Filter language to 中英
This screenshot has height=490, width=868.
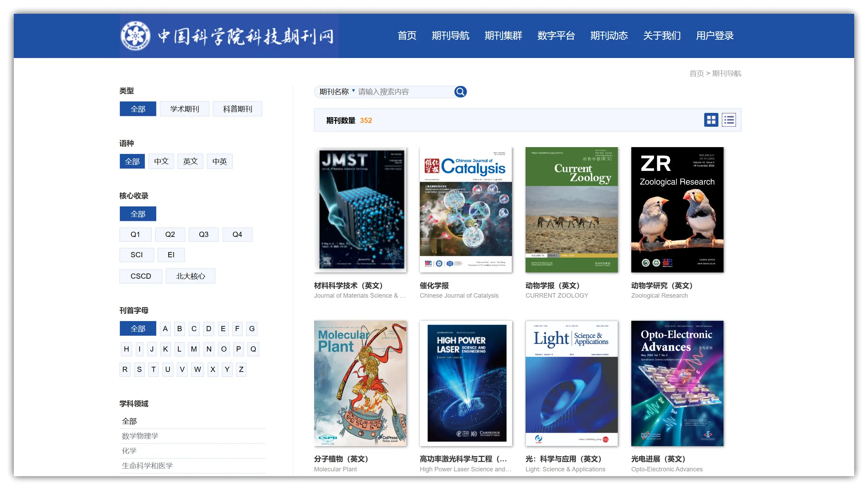point(220,161)
